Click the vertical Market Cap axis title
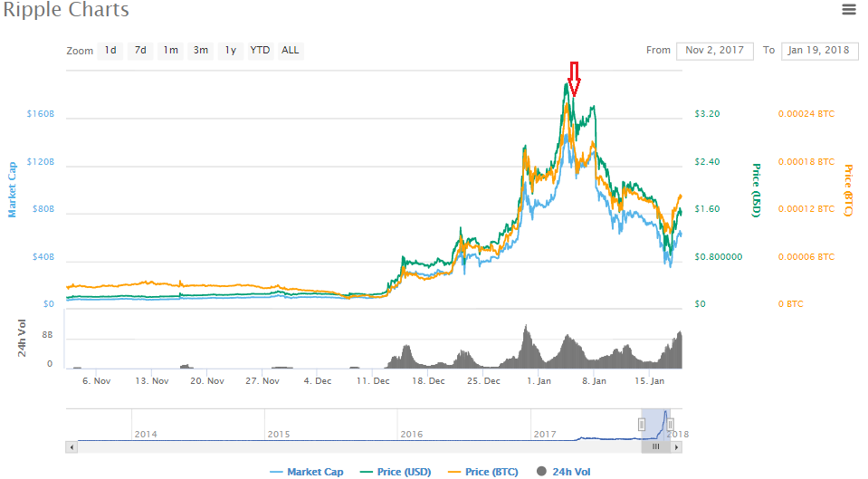 point(12,189)
